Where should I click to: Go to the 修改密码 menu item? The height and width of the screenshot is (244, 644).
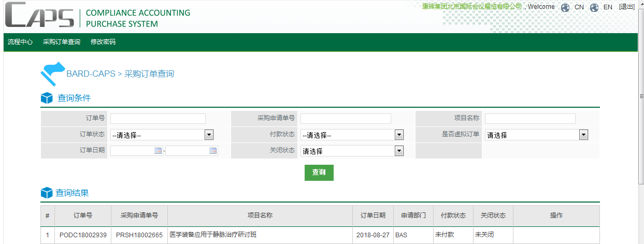point(103,42)
